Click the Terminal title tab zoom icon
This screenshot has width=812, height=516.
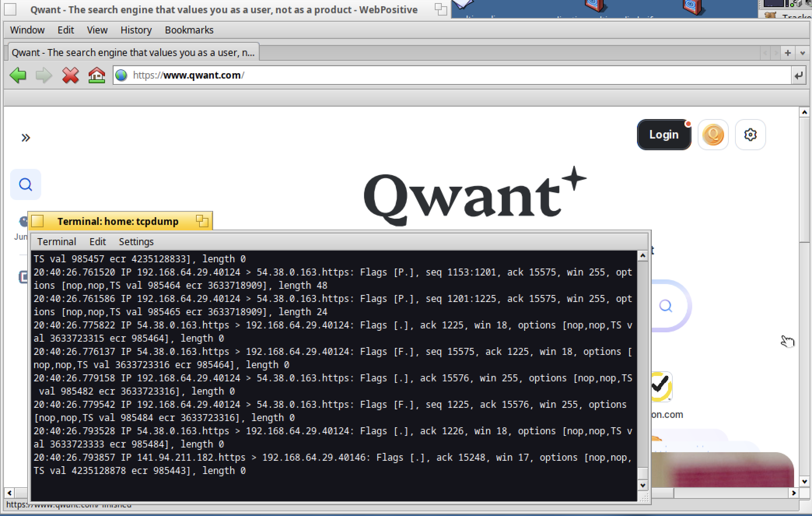point(202,221)
